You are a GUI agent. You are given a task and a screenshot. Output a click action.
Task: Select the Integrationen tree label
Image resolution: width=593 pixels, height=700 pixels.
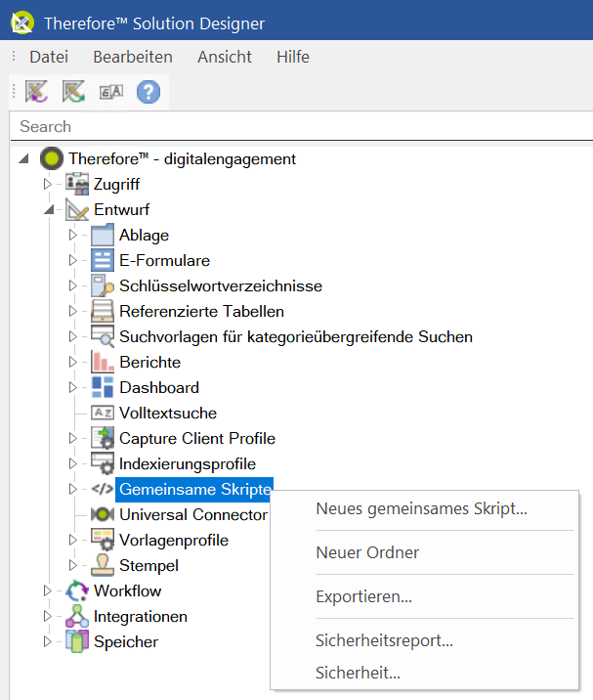[140, 617]
